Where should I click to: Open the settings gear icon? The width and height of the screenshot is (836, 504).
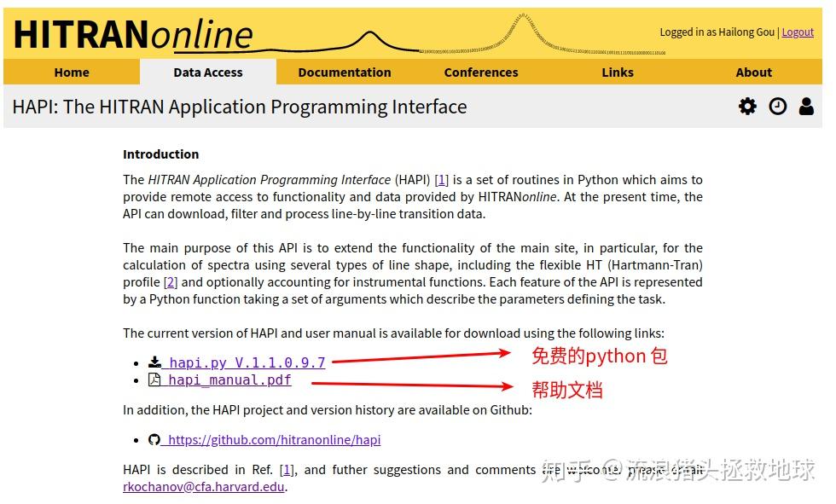[746, 106]
